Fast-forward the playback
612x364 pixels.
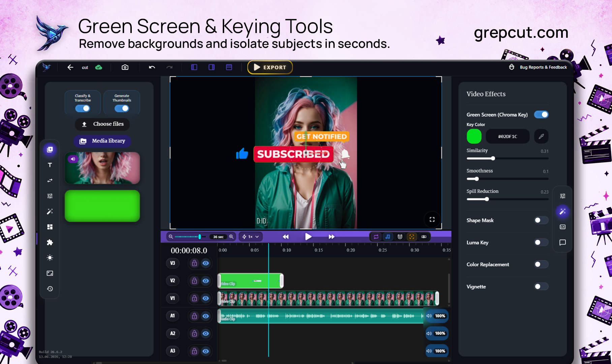[332, 237]
